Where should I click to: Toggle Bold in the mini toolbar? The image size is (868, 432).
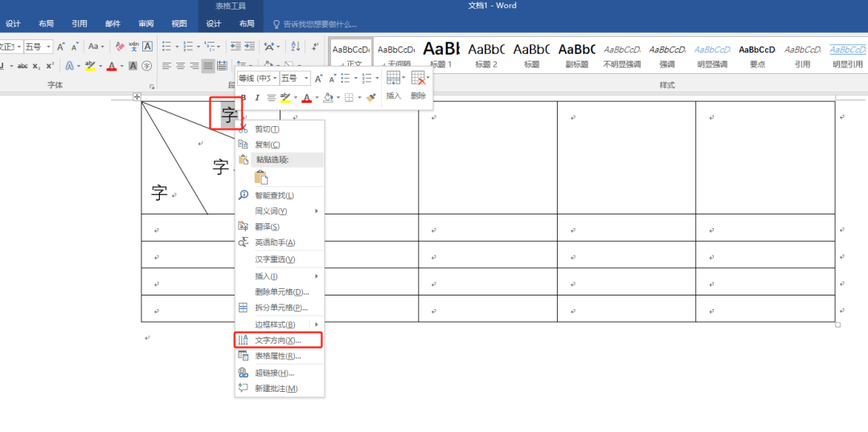point(244,98)
